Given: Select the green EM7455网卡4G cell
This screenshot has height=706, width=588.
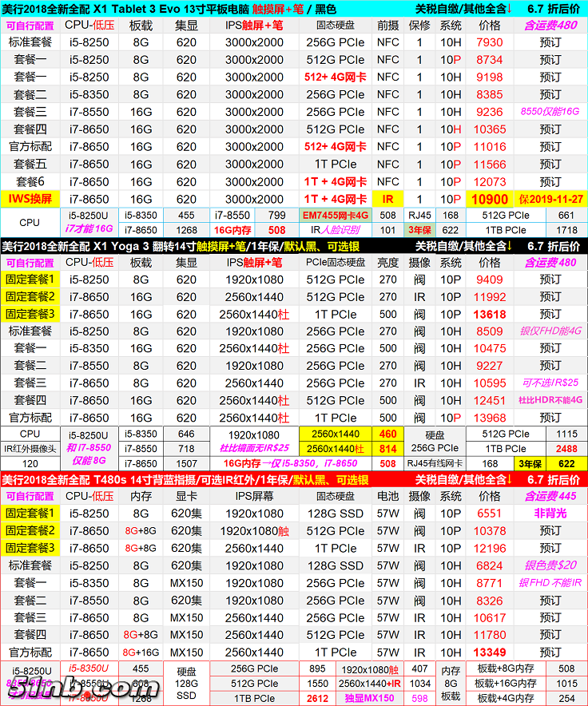Looking at the screenshot, I should click(335, 215).
